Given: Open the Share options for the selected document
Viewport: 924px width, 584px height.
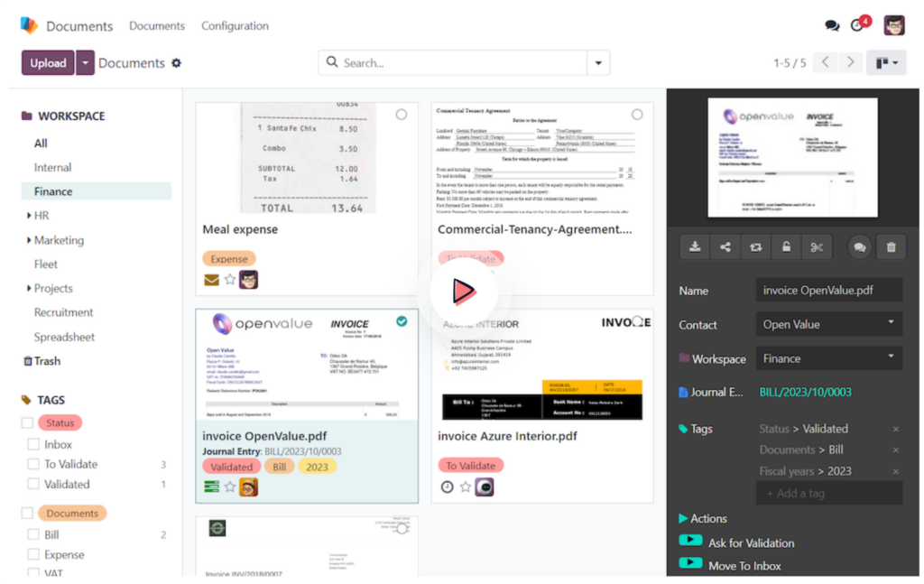Looking at the screenshot, I should click(725, 246).
